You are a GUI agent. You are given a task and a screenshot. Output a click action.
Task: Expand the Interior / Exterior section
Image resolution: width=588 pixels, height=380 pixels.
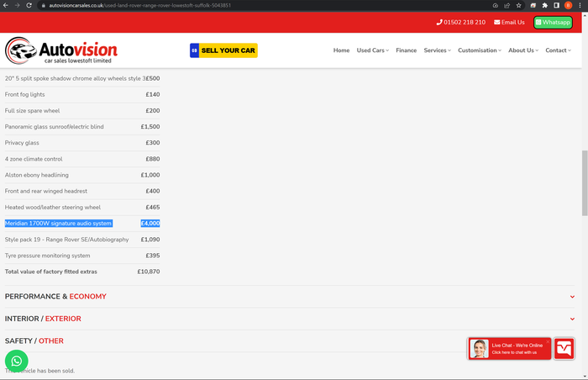tap(290, 319)
